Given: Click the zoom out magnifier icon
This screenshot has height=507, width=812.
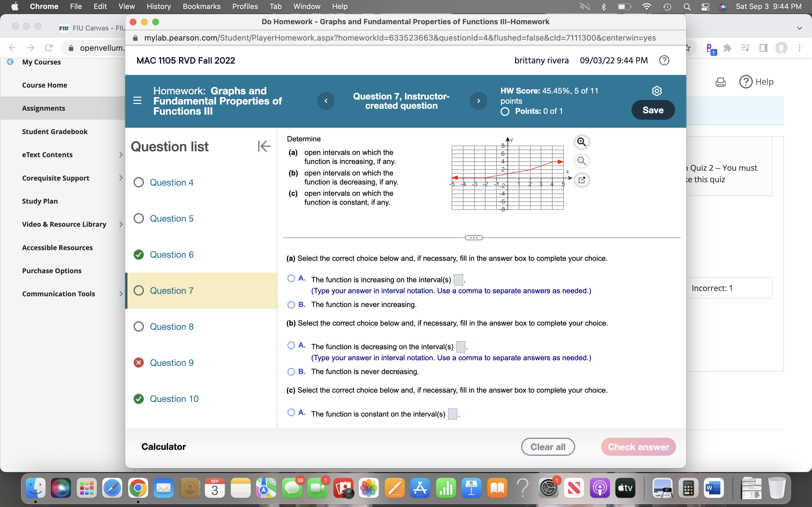Looking at the screenshot, I should pos(581,161).
